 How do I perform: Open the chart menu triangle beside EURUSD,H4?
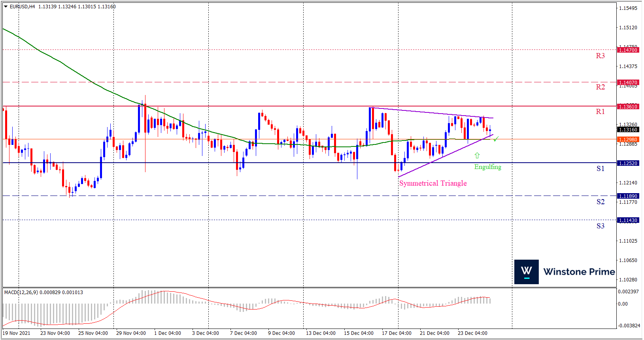coord(6,7)
